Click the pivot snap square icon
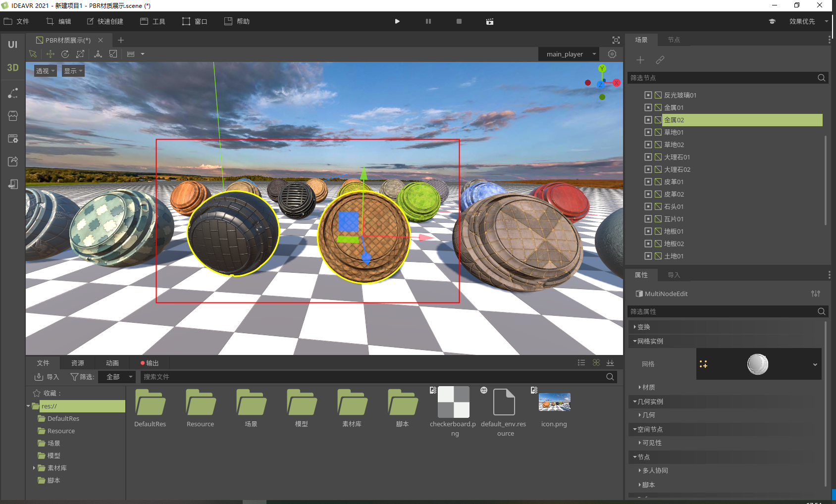836x504 pixels. click(x=113, y=54)
